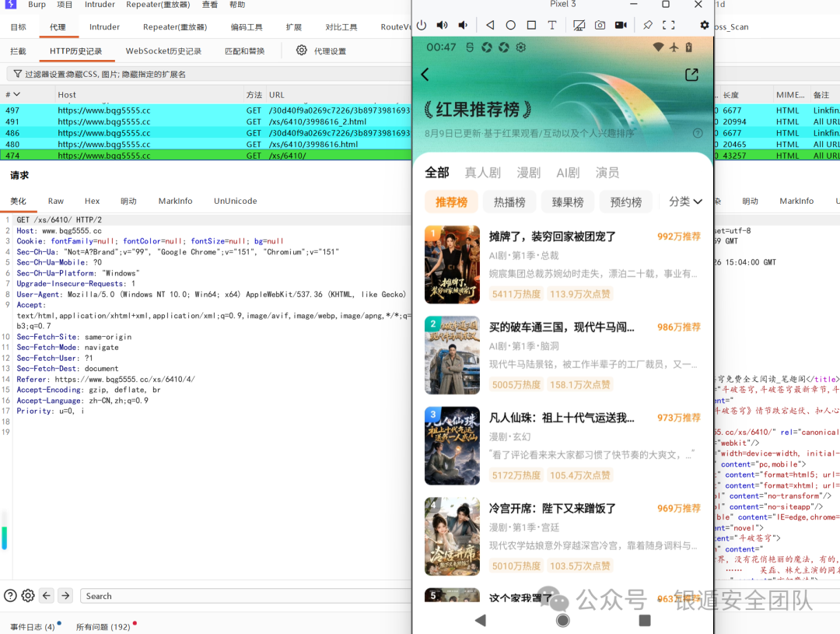
Task: Click the emulator overview square toolbar icon
Action: tap(531, 25)
